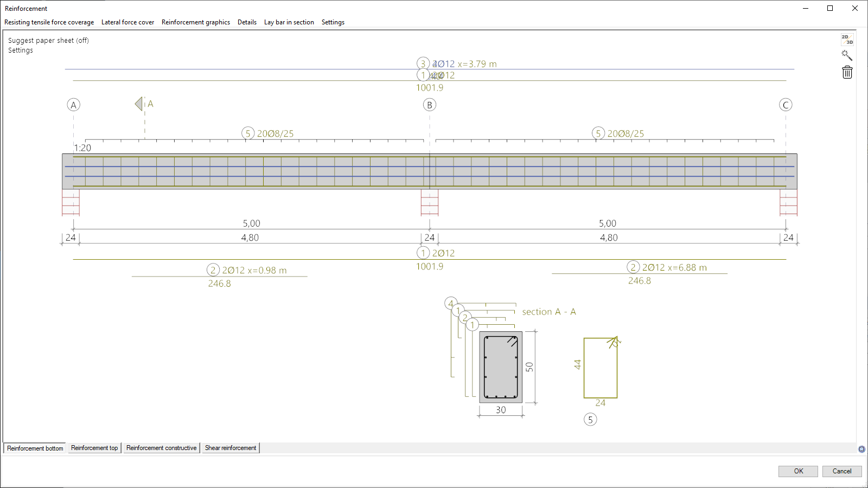Click stirrup width dimension 24
This screenshot has height=488, width=868.
pyautogui.click(x=601, y=403)
